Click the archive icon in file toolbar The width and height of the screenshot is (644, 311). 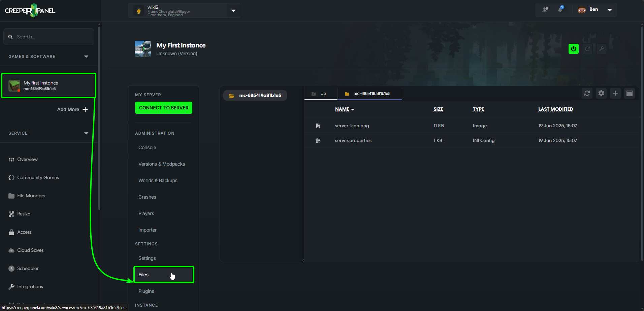click(630, 93)
